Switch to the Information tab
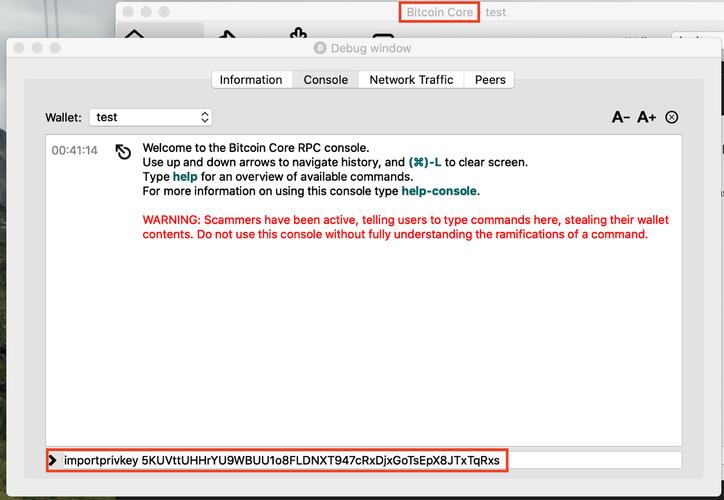724x500 pixels. (x=251, y=80)
